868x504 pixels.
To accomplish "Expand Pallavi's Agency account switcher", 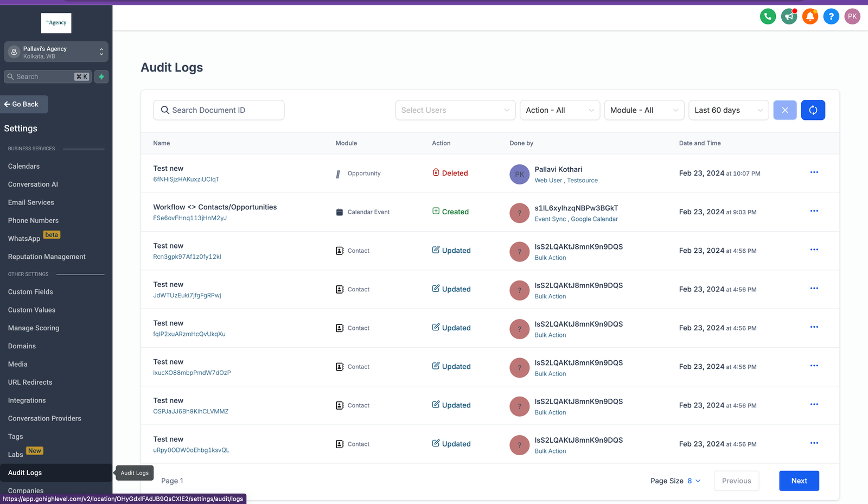I will (56, 52).
